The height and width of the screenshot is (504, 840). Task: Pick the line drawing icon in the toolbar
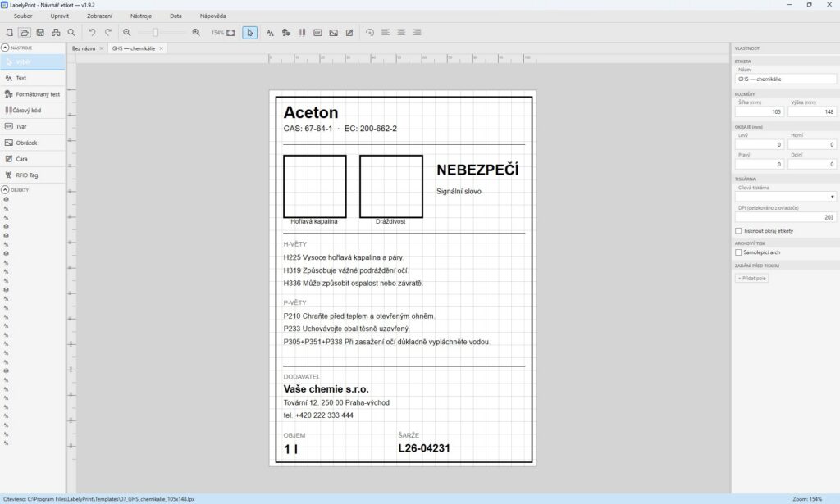349,33
